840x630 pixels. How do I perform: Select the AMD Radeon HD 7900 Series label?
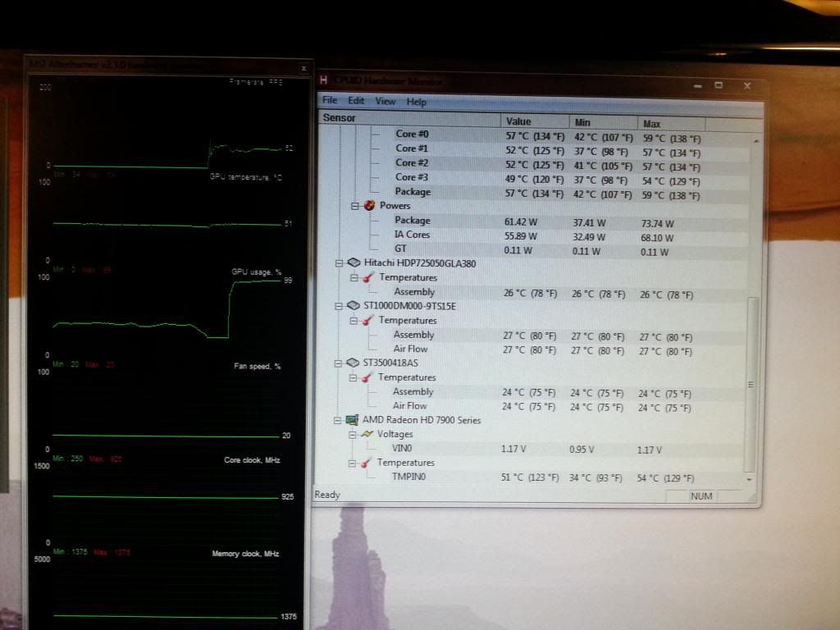(x=422, y=421)
